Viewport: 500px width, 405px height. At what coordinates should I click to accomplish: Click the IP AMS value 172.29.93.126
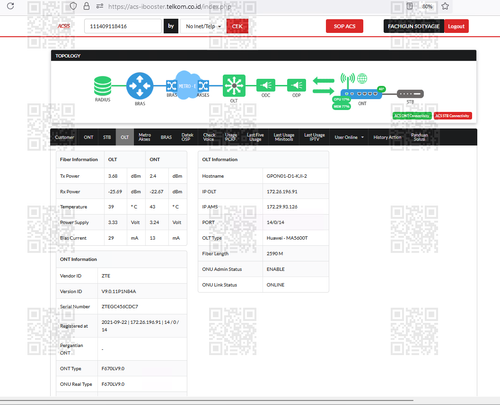coord(282,207)
